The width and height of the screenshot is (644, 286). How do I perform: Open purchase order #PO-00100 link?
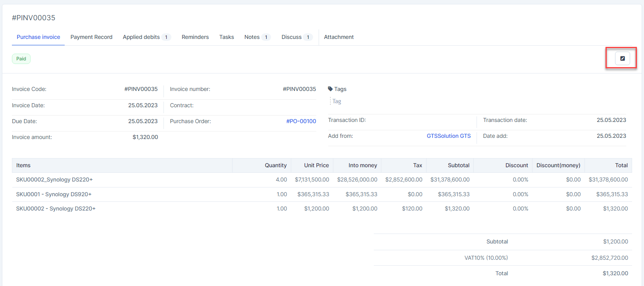[301, 121]
